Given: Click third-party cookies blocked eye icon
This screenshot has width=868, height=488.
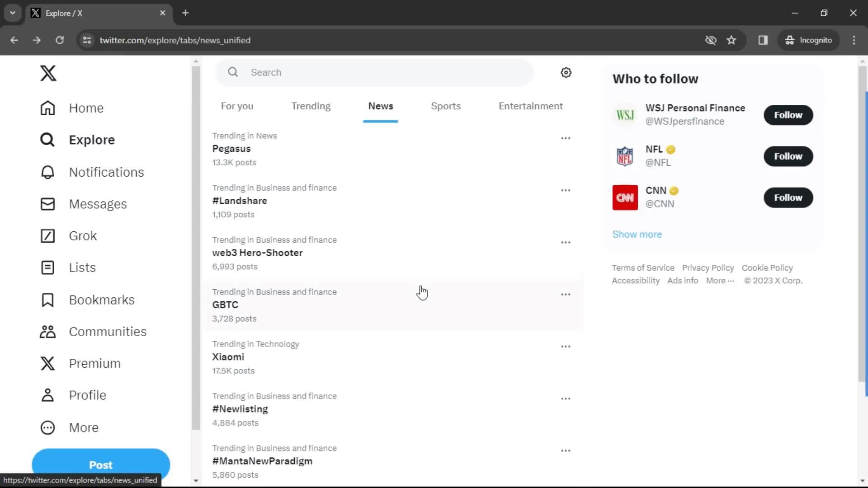Looking at the screenshot, I should click(x=711, y=40).
